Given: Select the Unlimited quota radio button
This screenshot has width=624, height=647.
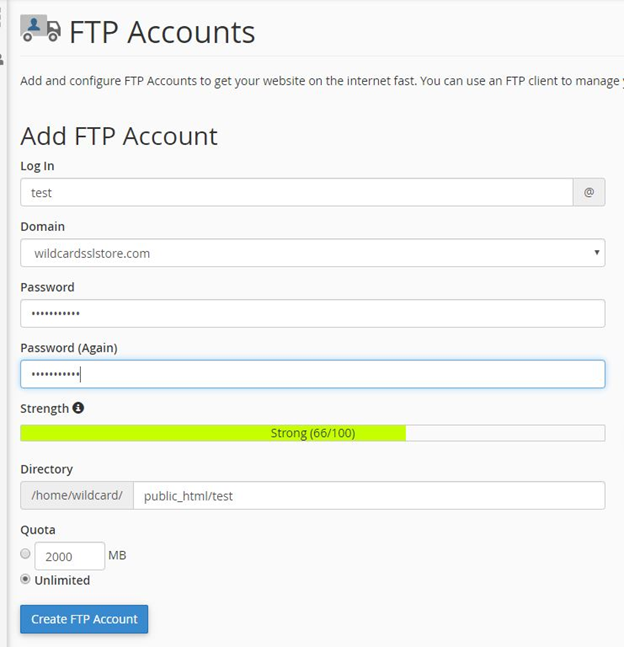Looking at the screenshot, I should coord(25,579).
